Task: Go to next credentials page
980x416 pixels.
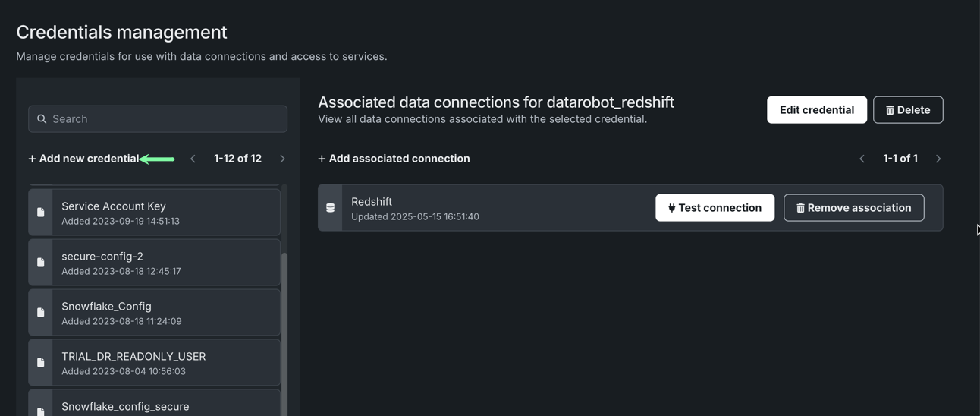Action: coord(282,159)
